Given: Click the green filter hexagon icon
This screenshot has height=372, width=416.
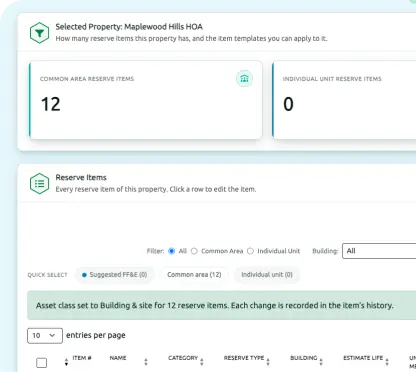Looking at the screenshot, I should [40, 33].
